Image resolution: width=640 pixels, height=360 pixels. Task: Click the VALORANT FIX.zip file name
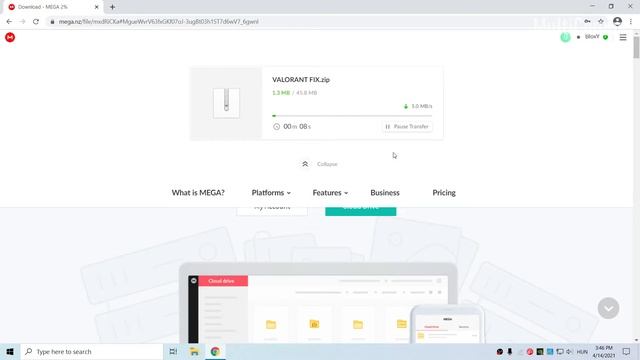click(x=301, y=80)
